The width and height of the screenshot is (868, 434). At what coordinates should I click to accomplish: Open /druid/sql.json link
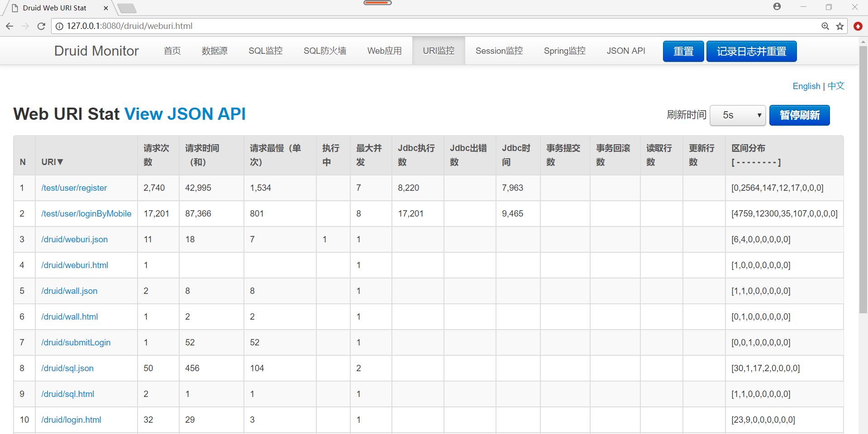point(67,368)
